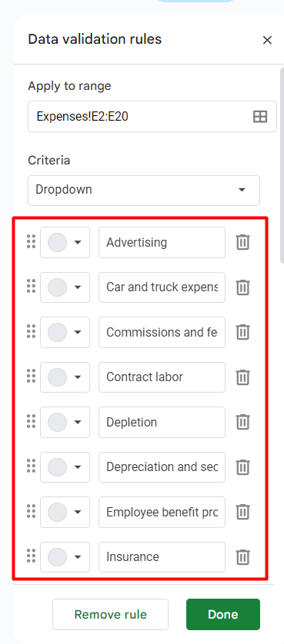Delete the Depletion dropdown item
Image resolution: width=284 pixels, height=644 pixels.
pyautogui.click(x=243, y=422)
